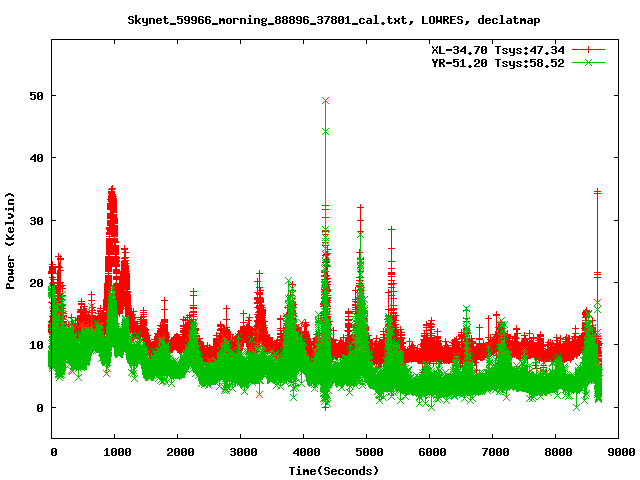Click the plot title Skynet_59966_morning_88896_37801_cal.txt
Screen dimensions: 640x480
click(267, 20)
